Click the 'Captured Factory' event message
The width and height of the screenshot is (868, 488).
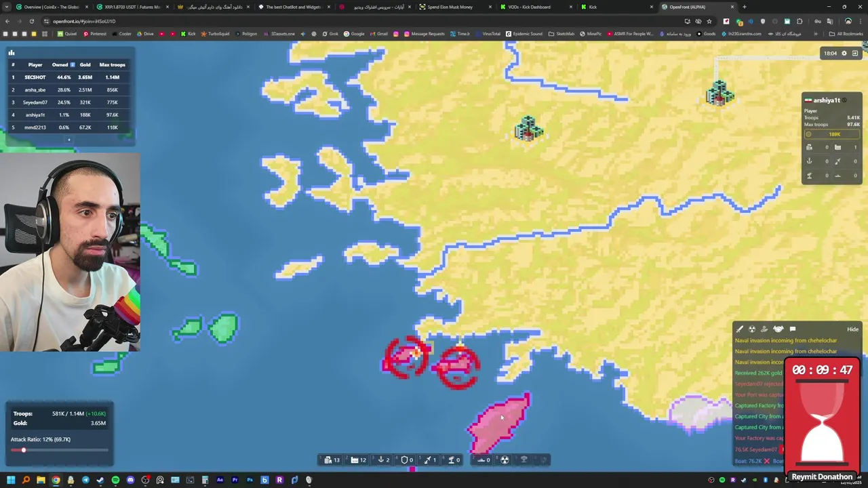tap(759, 405)
